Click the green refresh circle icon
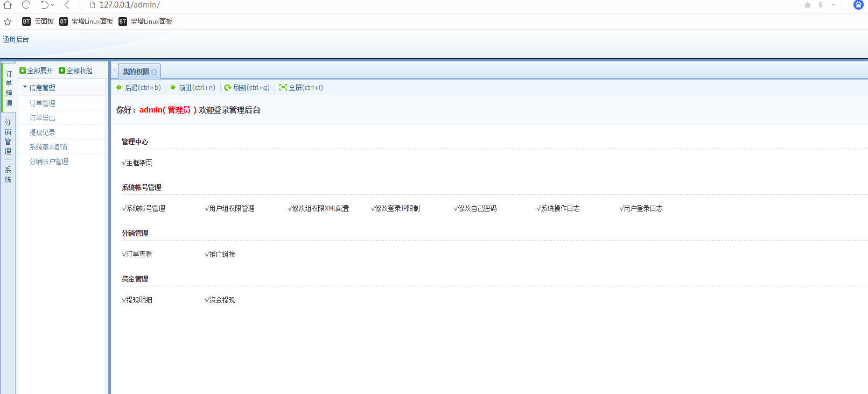 pos(228,88)
